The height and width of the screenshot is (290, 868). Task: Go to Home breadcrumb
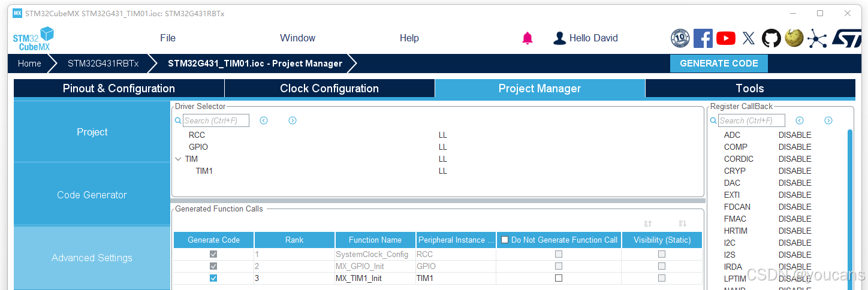(29, 64)
